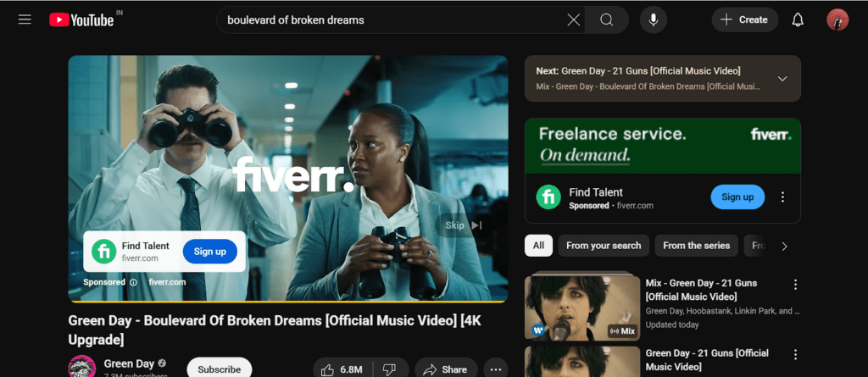
Task: Sign up from in-video Fiverr card
Action: coord(210,252)
